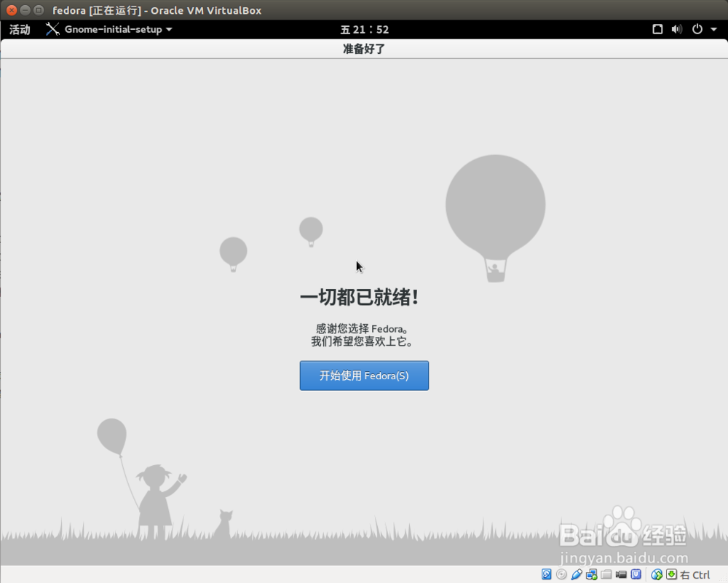Click the screen indicator icon in top bar

657,29
